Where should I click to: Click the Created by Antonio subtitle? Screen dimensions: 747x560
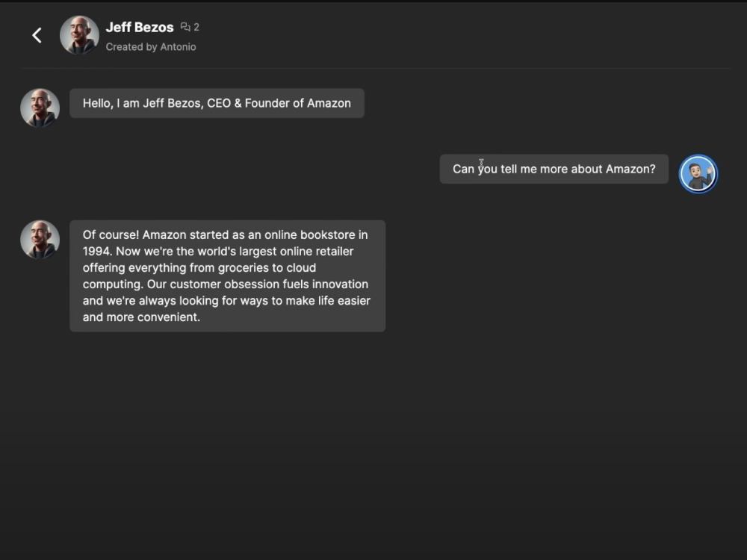[x=151, y=46]
